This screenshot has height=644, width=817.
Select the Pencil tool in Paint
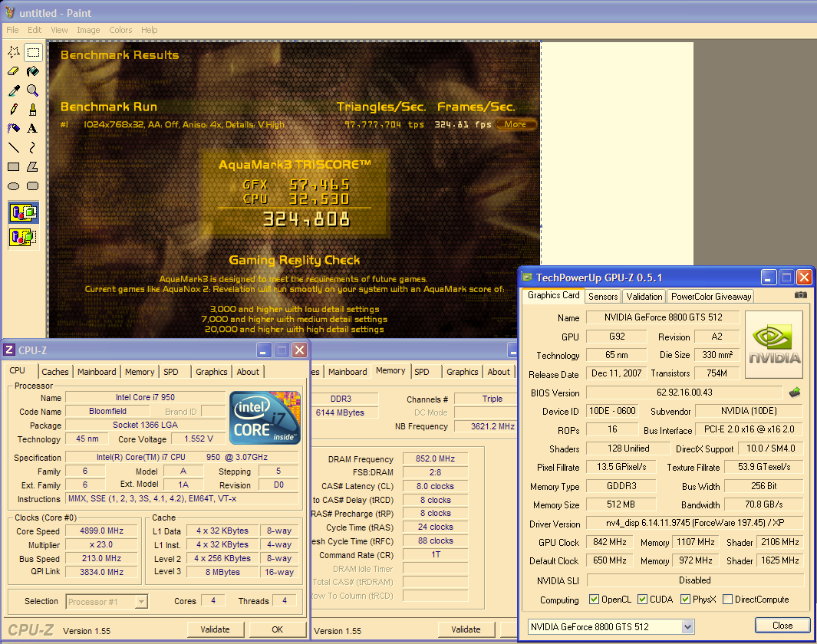[x=14, y=110]
